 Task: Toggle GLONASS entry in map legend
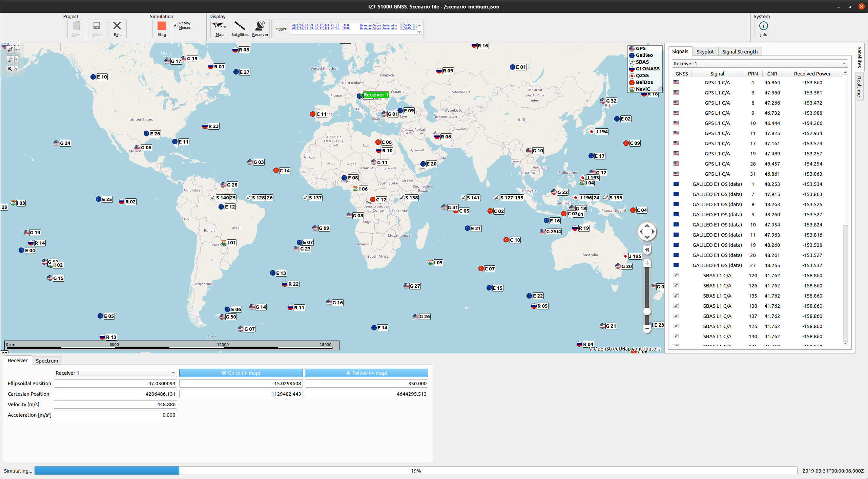click(647, 69)
